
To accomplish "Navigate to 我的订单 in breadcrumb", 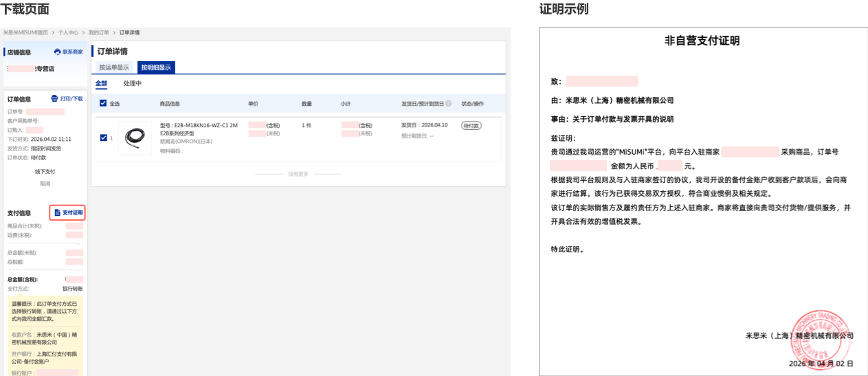I will coord(100,32).
